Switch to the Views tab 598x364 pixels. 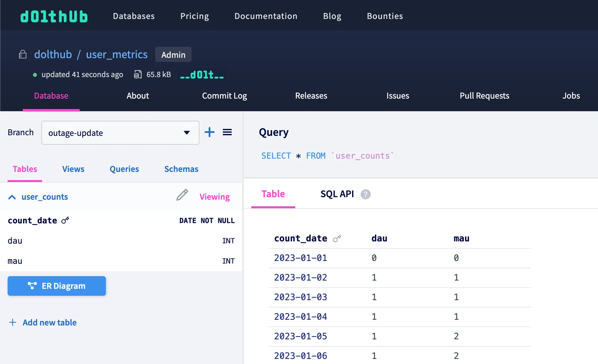tap(73, 169)
